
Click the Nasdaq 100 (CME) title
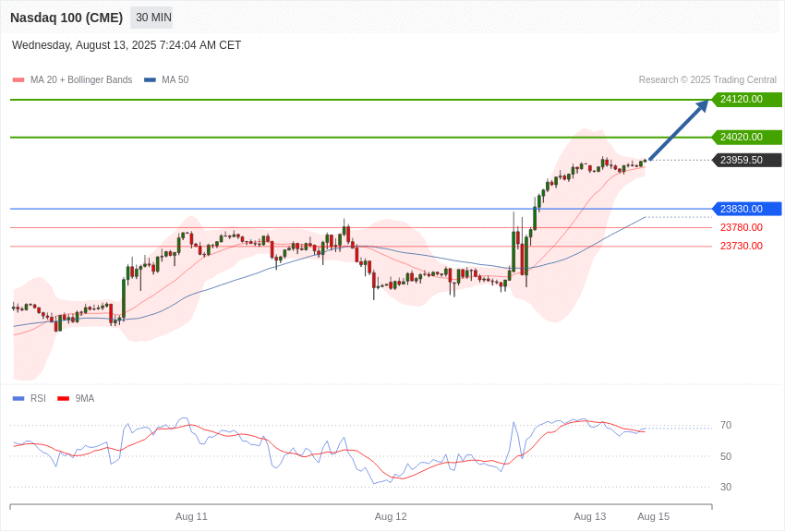tap(66, 18)
